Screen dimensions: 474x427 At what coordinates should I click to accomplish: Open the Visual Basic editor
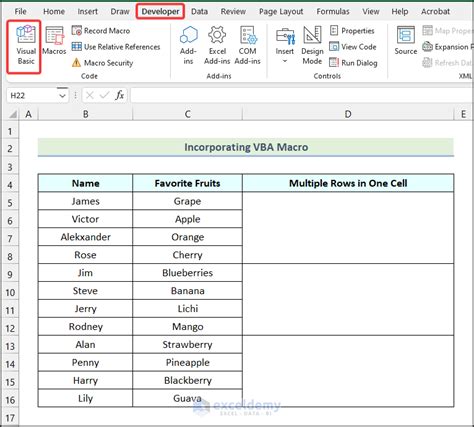(x=26, y=46)
